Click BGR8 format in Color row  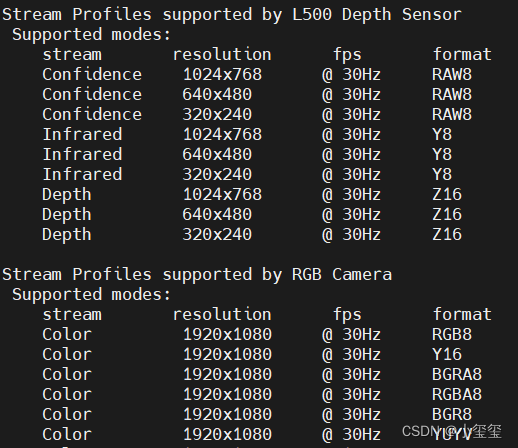pyautogui.click(x=452, y=414)
